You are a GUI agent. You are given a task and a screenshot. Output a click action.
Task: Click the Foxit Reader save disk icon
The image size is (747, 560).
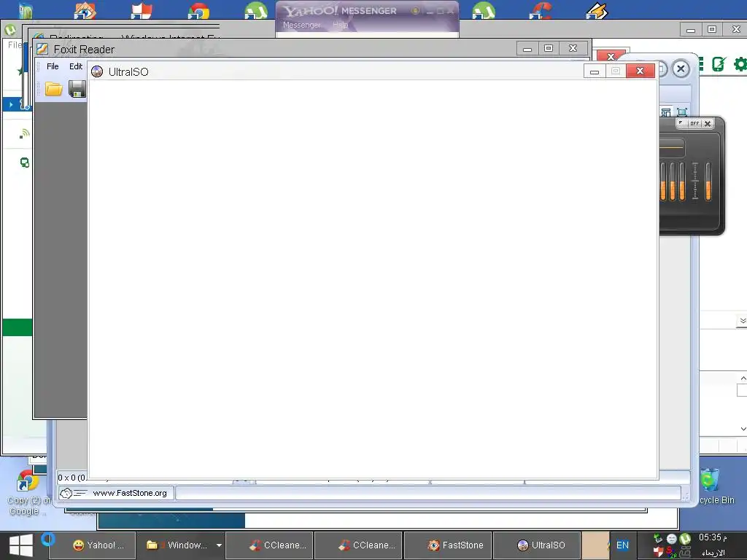(x=77, y=89)
